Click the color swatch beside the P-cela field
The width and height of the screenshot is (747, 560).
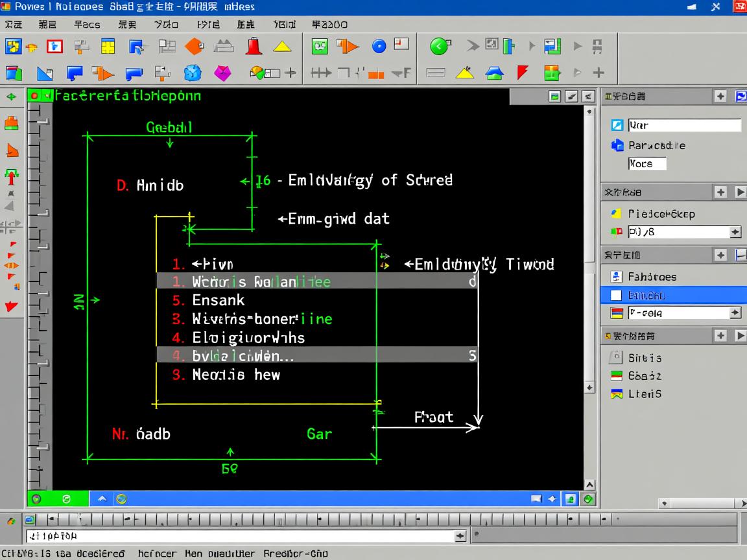[617, 313]
